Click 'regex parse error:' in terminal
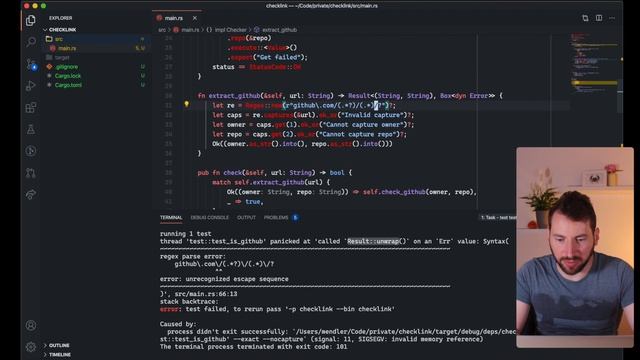Image resolution: width=640 pixels, height=360 pixels. click(x=193, y=257)
